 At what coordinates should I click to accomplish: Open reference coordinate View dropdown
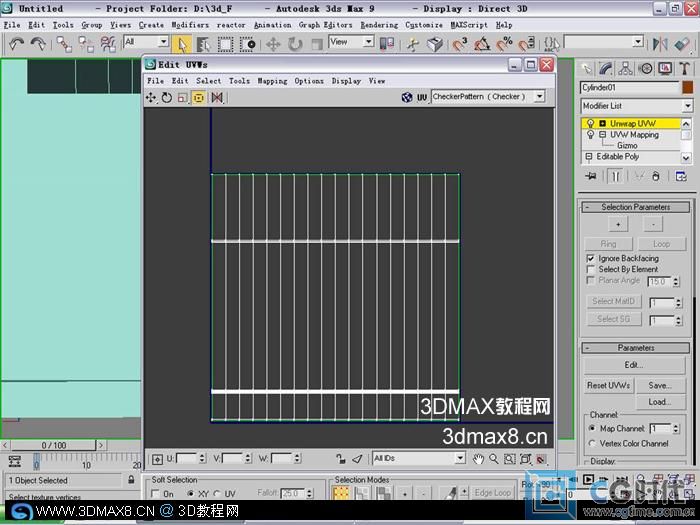coord(351,42)
